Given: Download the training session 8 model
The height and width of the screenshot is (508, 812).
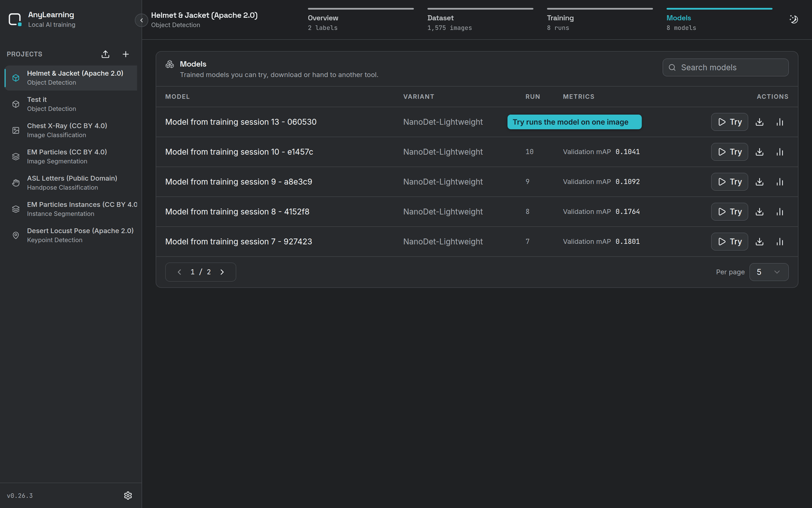Looking at the screenshot, I should coord(760,212).
